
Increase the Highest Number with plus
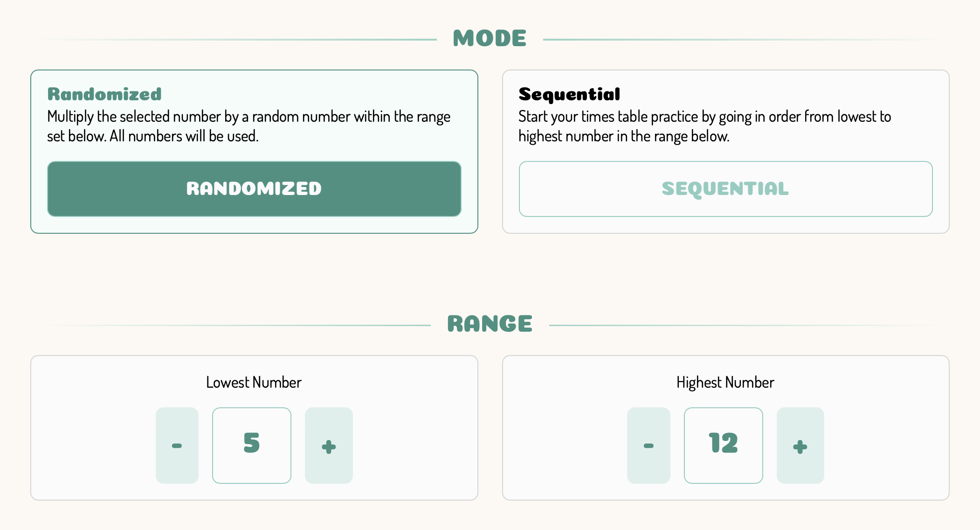pyautogui.click(x=801, y=446)
